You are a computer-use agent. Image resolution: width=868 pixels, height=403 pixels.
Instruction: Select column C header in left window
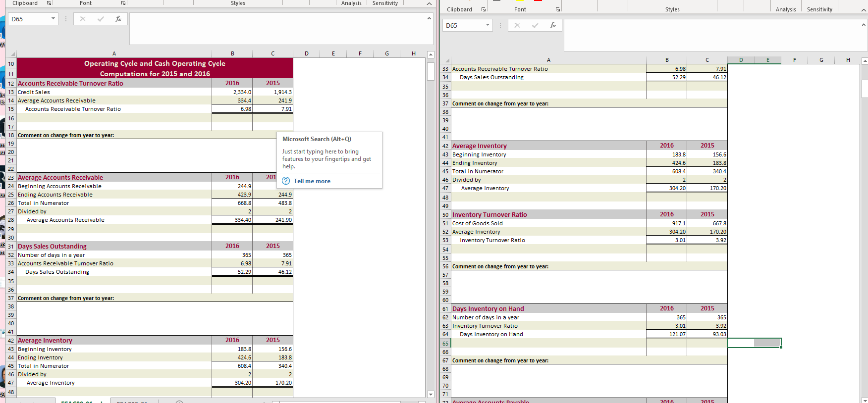[273, 53]
